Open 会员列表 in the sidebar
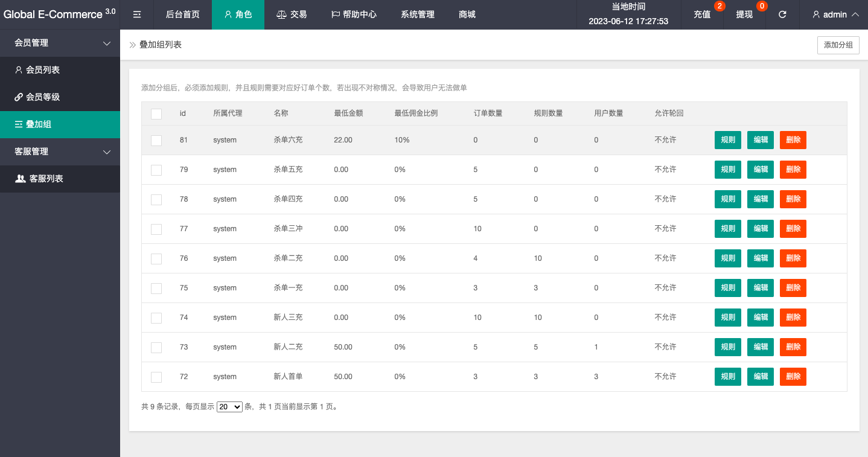This screenshot has width=868, height=457. tap(42, 70)
